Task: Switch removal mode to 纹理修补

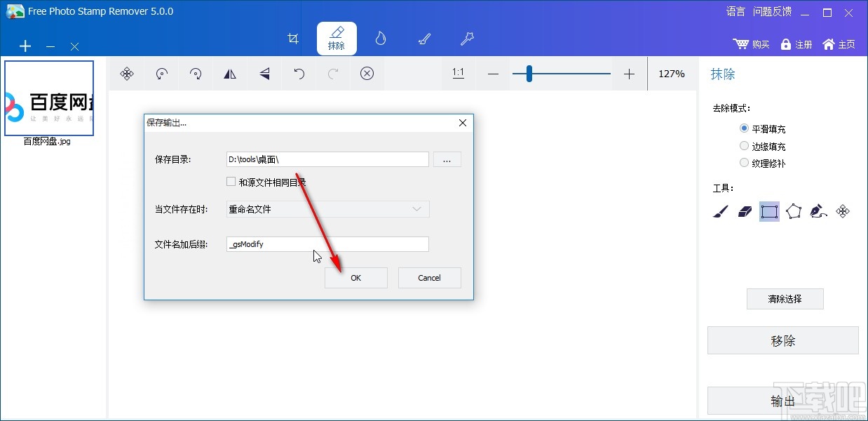Action: pyautogui.click(x=744, y=162)
